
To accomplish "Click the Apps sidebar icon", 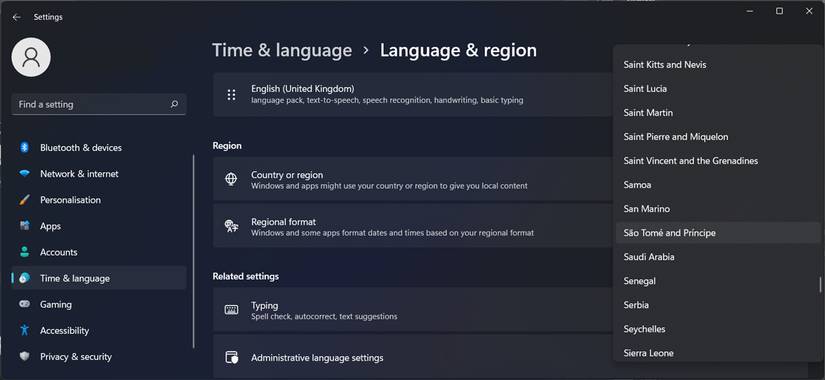I will 24,226.
